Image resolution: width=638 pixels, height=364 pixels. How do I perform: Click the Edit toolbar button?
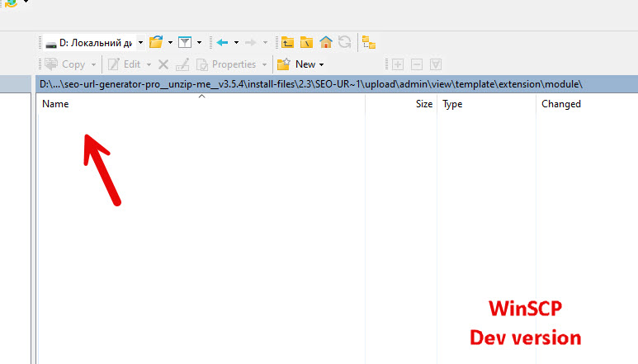(x=125, y=64)
